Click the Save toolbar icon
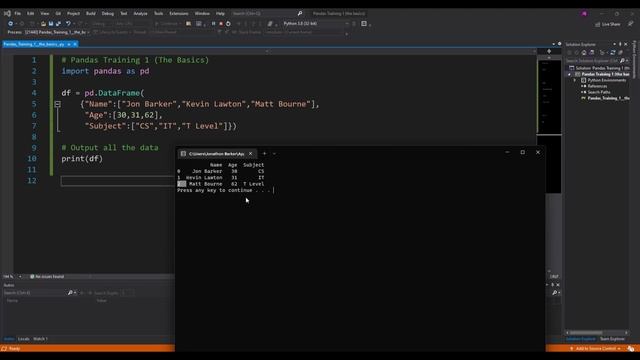This screenshot has width=640, height=360. [x=51, y=24]
